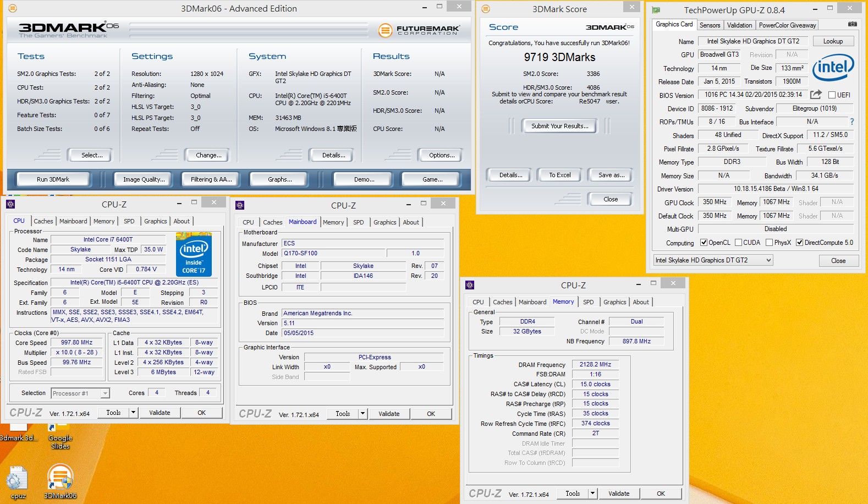Viewport: 868px width, 504px height.
Task: Click the 3DMark Score window title icon
Action: pyautogui.click(x=486, y=9)
